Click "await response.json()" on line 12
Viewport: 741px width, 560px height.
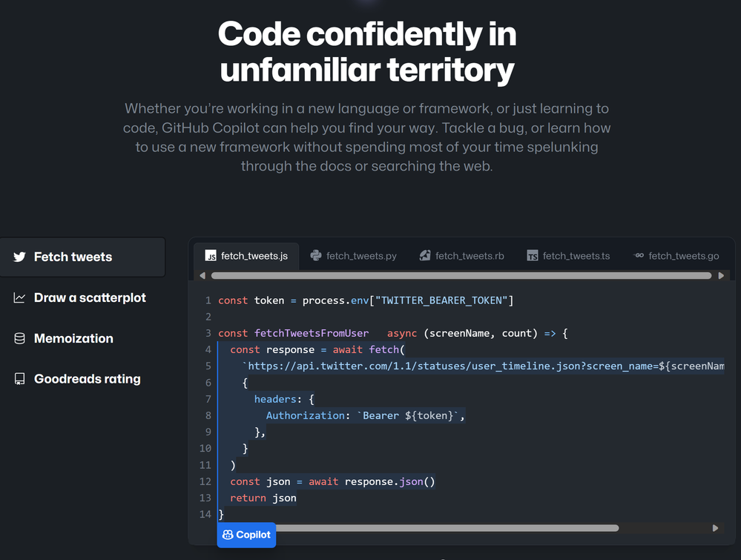(x=372, y=481)
